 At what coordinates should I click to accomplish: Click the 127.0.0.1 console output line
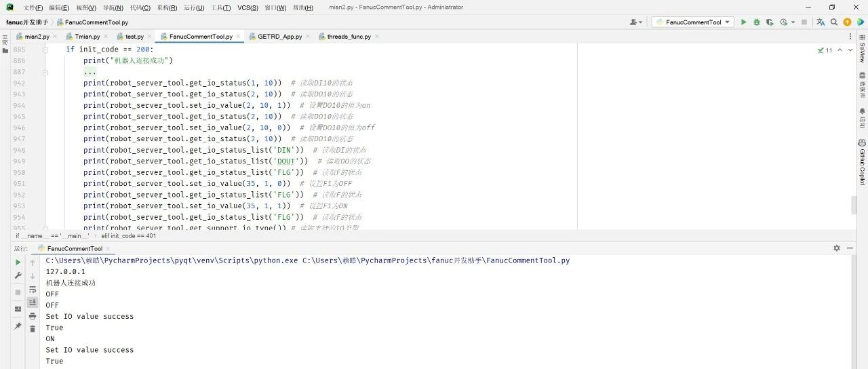(x=65, y=271)
